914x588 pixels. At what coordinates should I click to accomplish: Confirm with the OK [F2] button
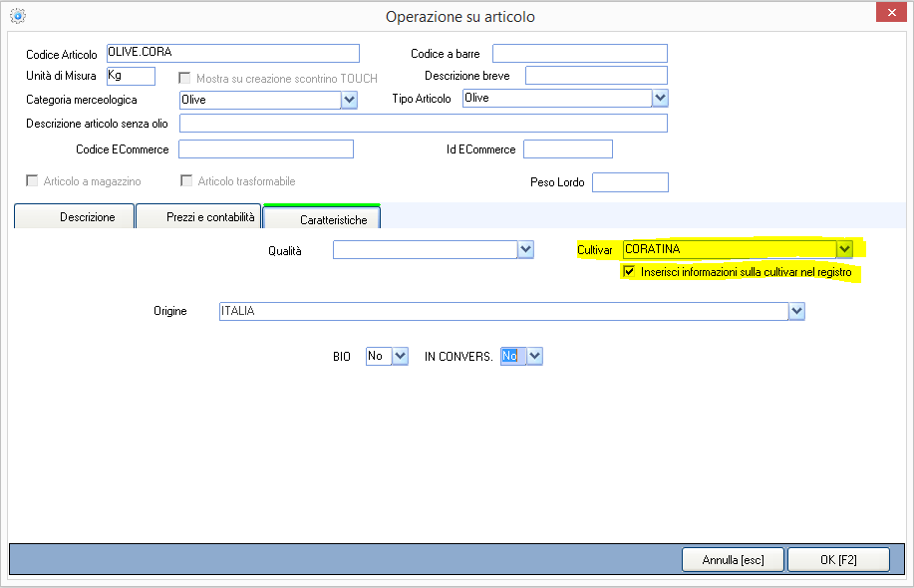[x=838, y=560]
